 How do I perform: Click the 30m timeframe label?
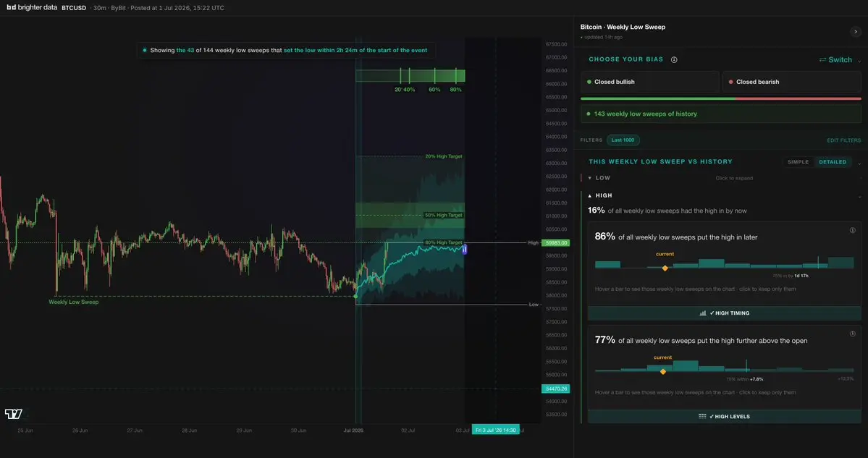pos(100,8)
